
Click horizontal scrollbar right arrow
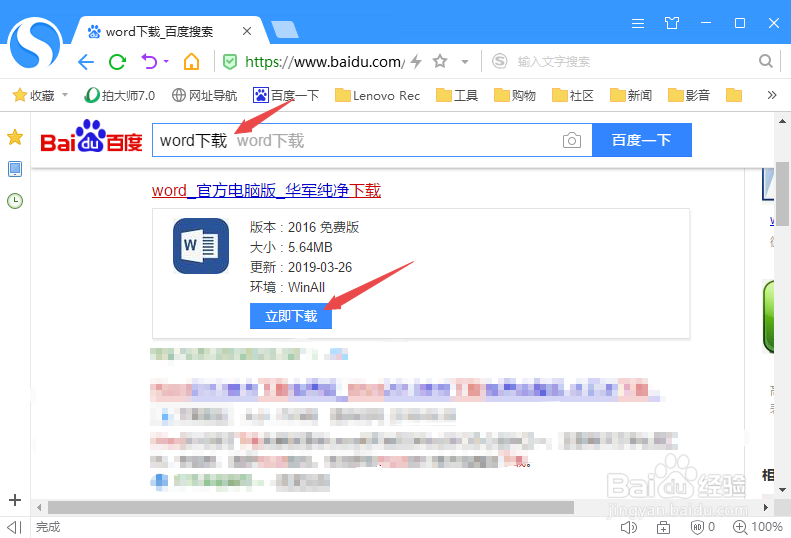point(766,507)
